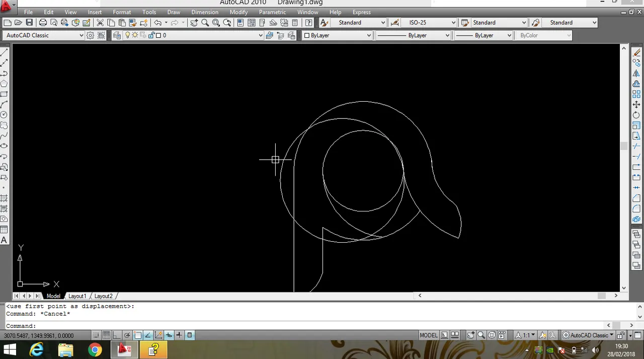644x359 pixels.
Task: Open the ByLayer color control
Action: [x=337, y=35]
